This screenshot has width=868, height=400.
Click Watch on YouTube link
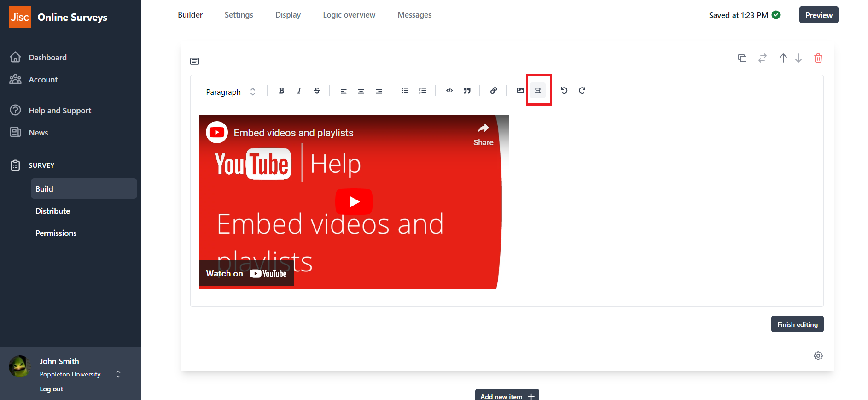point(247,273)
